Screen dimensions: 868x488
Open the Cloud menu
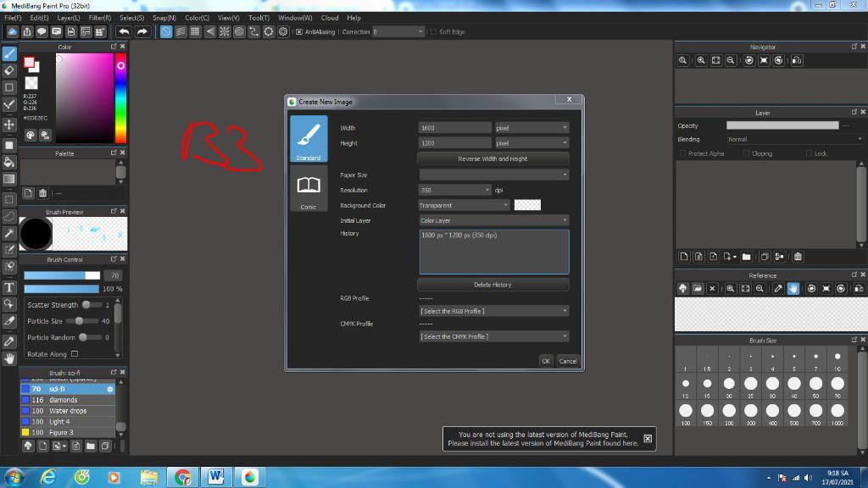(330, 18)
